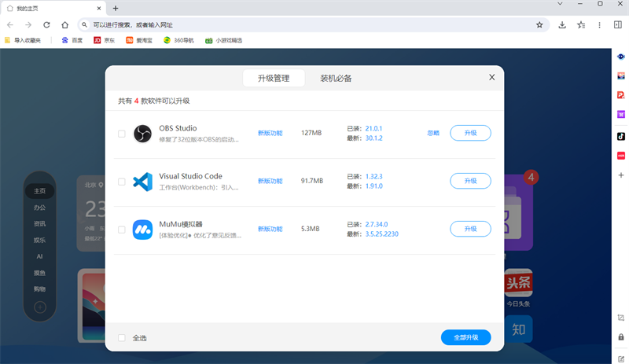629x364 pixels.
Task: Open the red square icon in right sidebar
Action: coord(621,156)
